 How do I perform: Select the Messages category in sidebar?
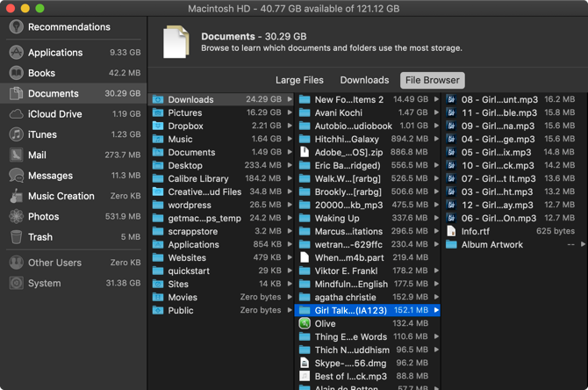tap(50, 176)
